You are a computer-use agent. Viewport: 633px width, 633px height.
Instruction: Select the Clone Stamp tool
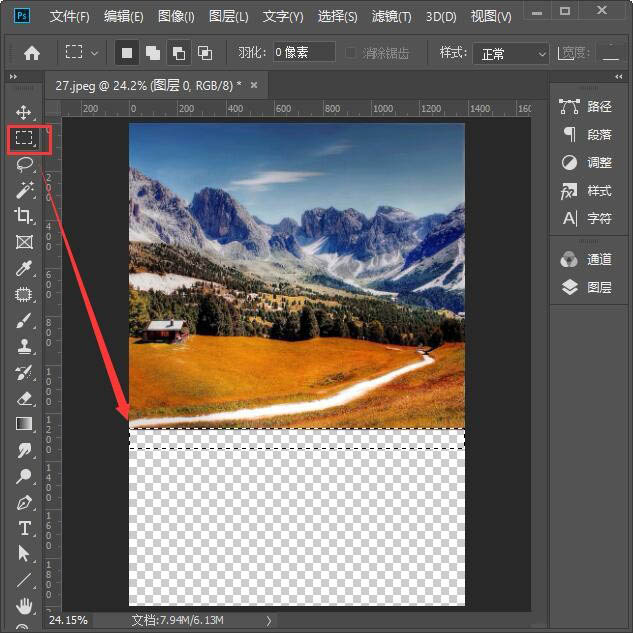(24, 346)
